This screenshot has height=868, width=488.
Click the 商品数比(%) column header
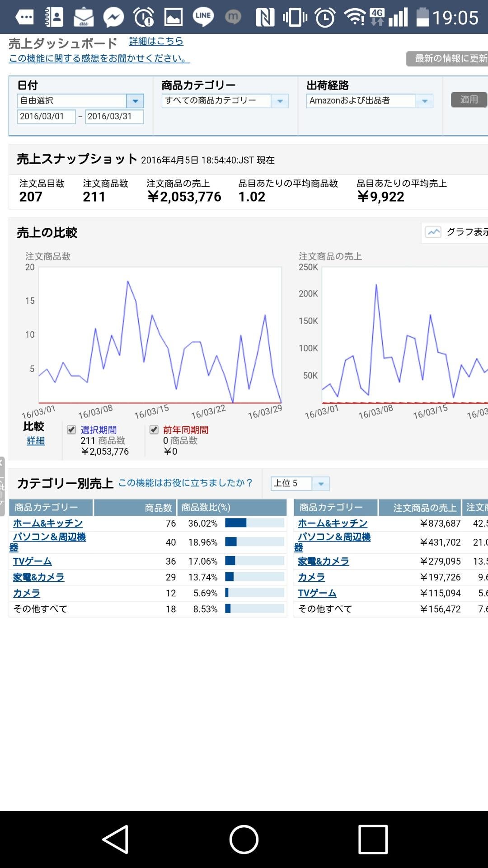click(x=232, y=508)
